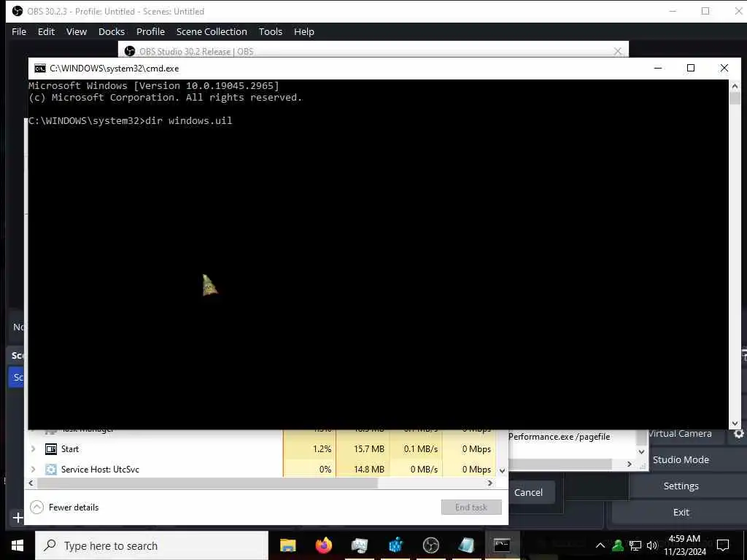Click the cmd.exe title bar icon
Screen dimensions: 747x560
pyautogui.click(x=40, y=68)
